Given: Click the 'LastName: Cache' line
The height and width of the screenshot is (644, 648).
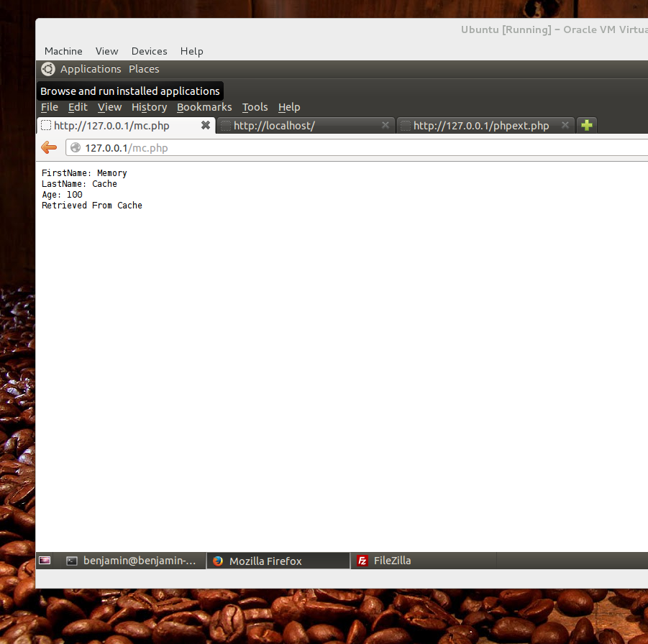Looking at the screenshot, I should point(79,184).
